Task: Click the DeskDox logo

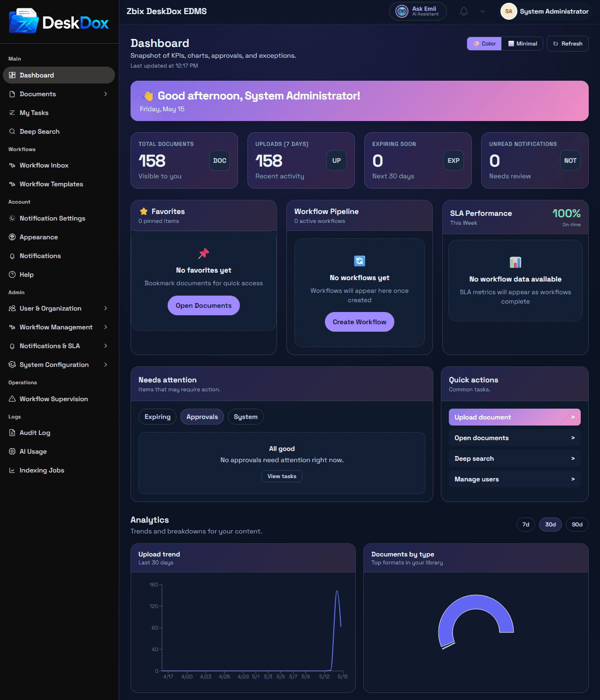Action: click(59, 21)
